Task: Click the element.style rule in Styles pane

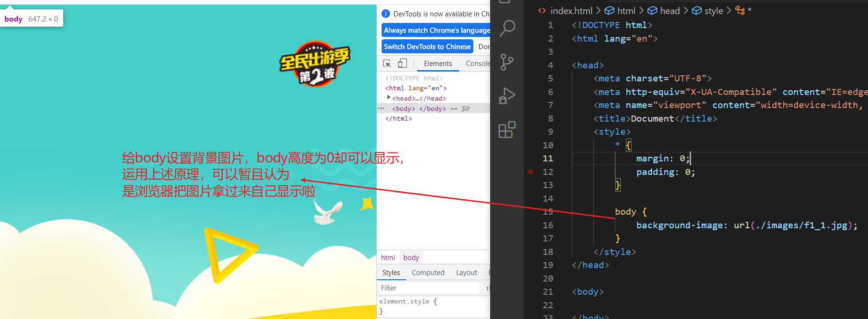Action: coord(408,302)
